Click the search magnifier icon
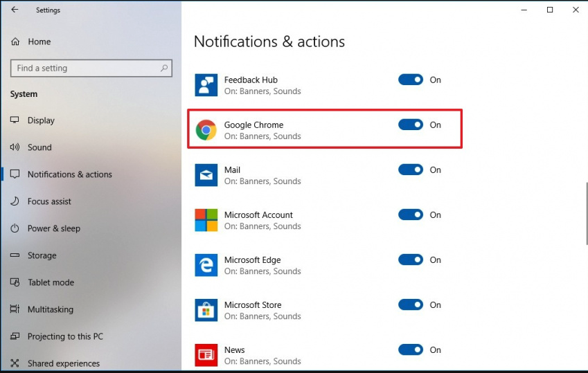This screenshot has width=588, height=373. pos(164,69)
